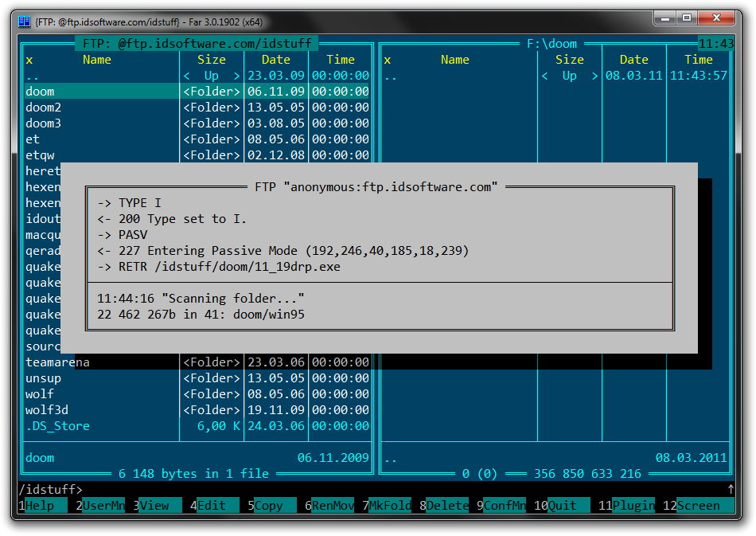Click the left panel Size column header

click(x=211, y=60)
